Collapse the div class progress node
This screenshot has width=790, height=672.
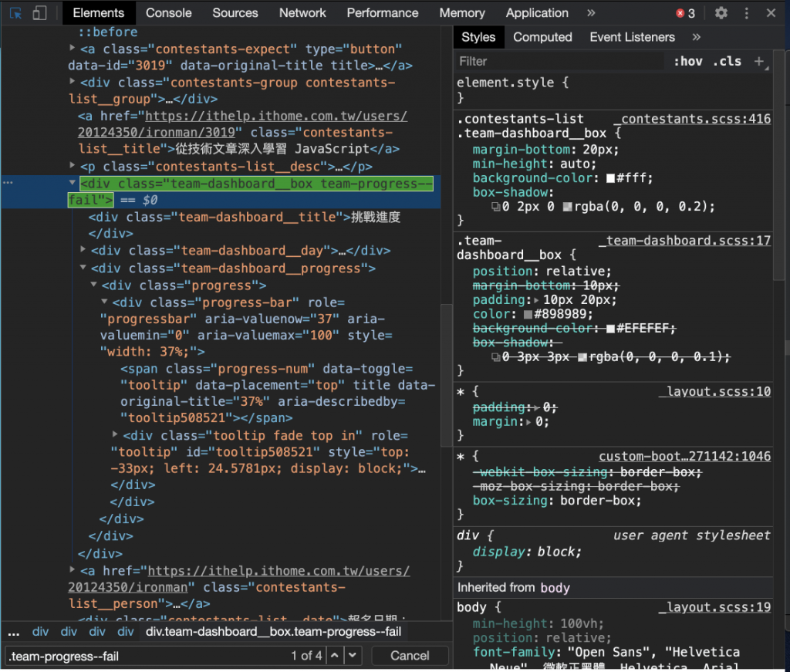click(93, 285)
